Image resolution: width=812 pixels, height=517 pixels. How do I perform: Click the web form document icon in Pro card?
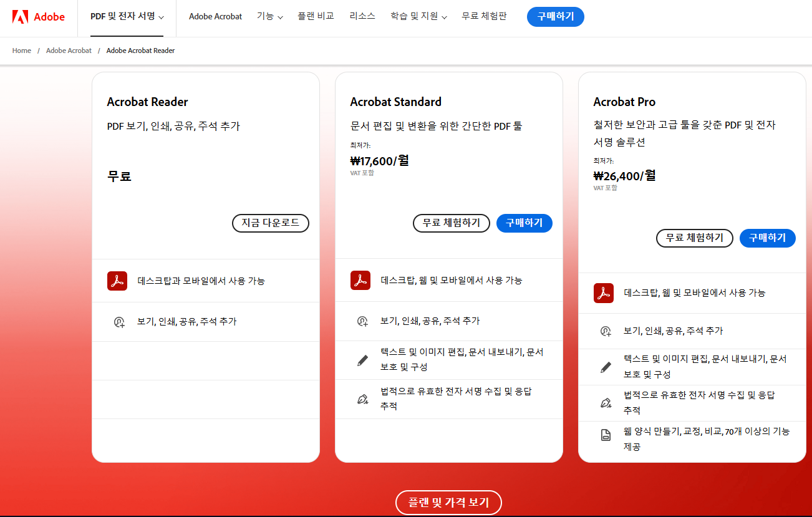pos(604,435)
